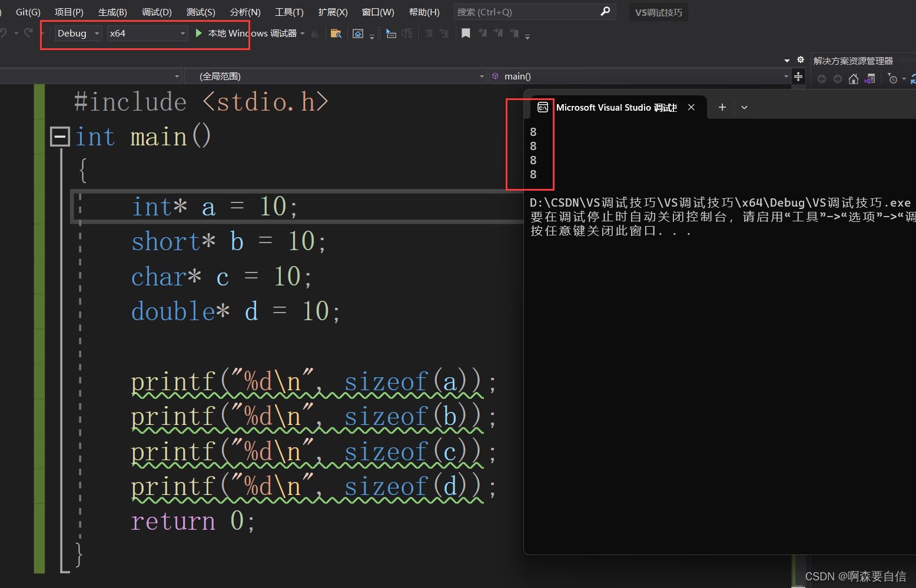This screenshot has height=588, width=916.
Task: Collapse the int main() code block
Action: click(59, 137)
